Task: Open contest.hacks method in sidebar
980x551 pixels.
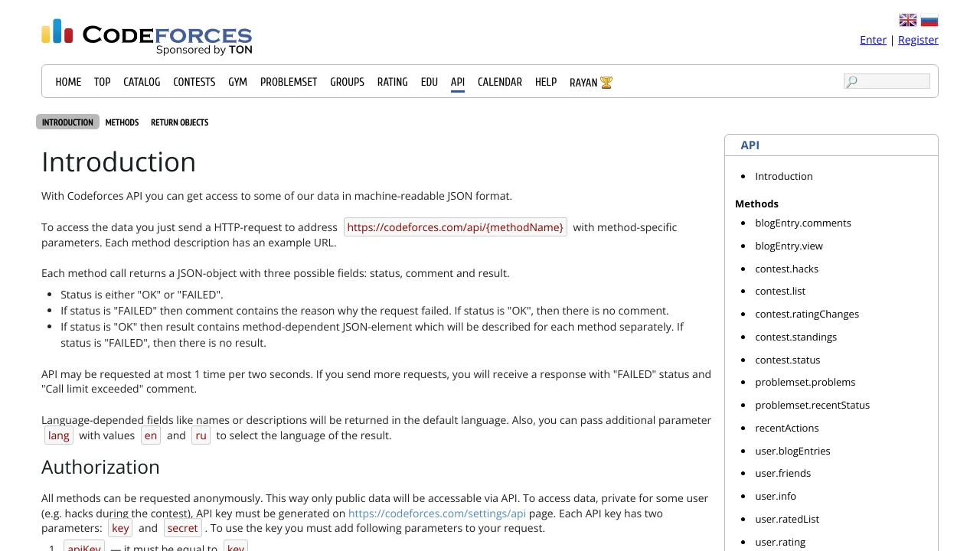Action: (787, 269)
